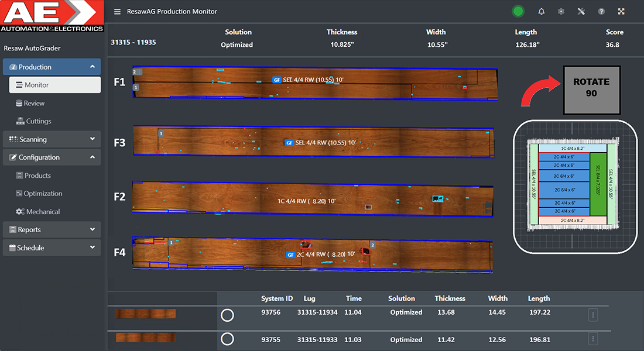Select the radio circle for System ID 93755

[x=227, y=339]
